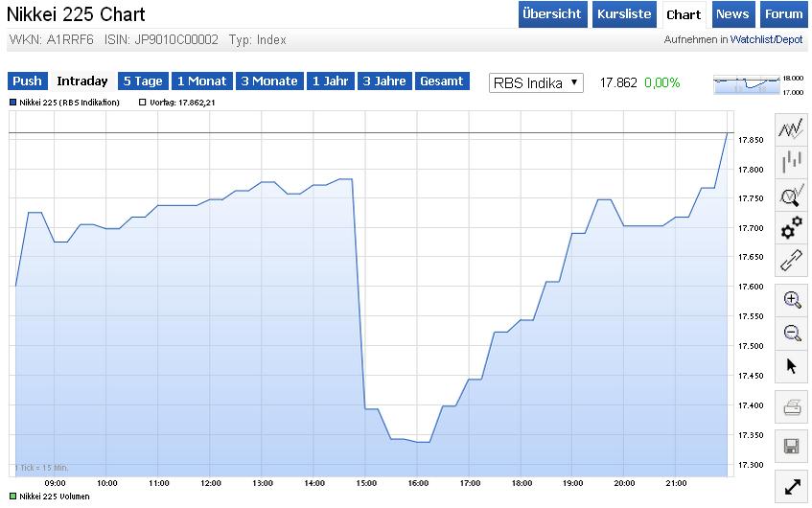Select the line chart type icon
The image size is (812, 508).
tap(791, 128)
